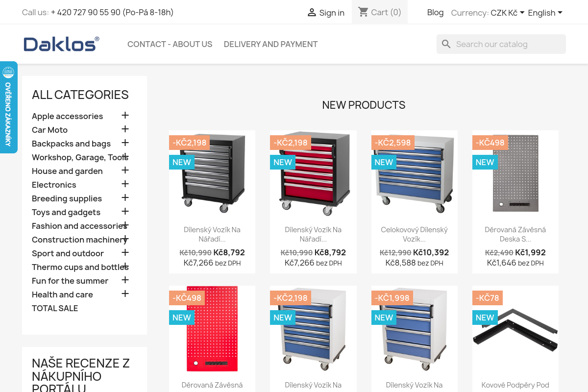Open the TOTAL SALE category link
Viewport: 588px width, 392px height.
pyautogui.click(x=55, y=308)
